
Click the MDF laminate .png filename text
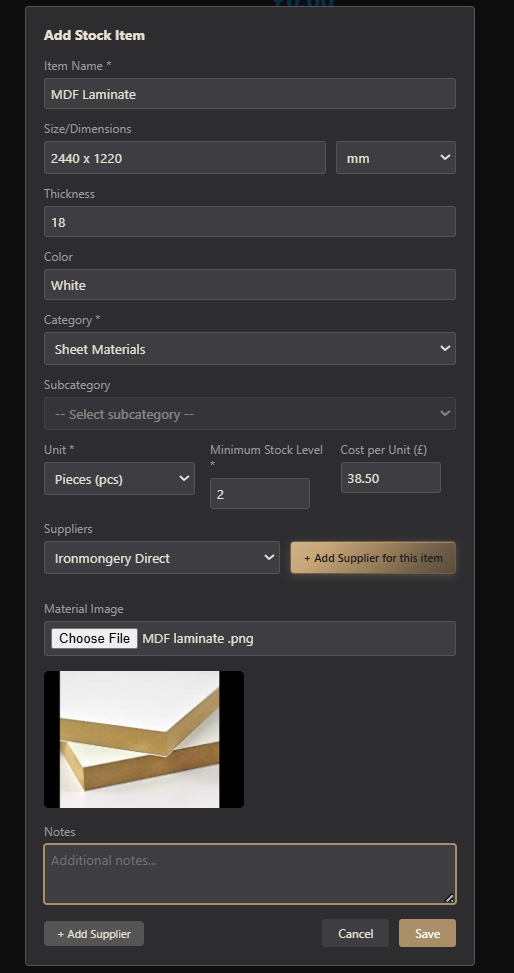click(197, 639)
